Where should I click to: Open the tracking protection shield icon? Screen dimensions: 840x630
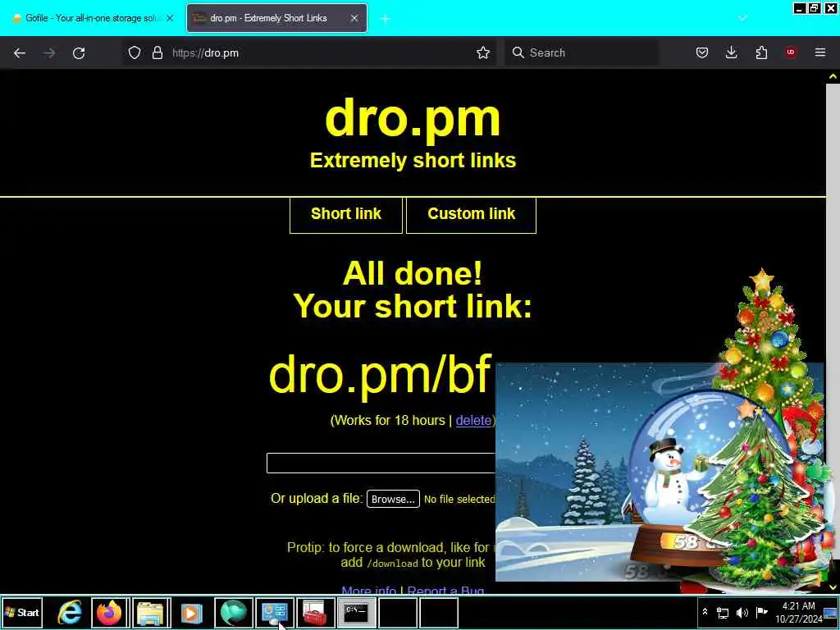[x=135, y=52]
